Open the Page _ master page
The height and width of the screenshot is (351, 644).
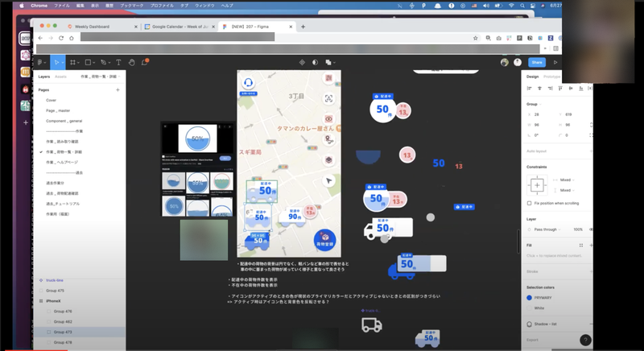click(x=58, y=110)
